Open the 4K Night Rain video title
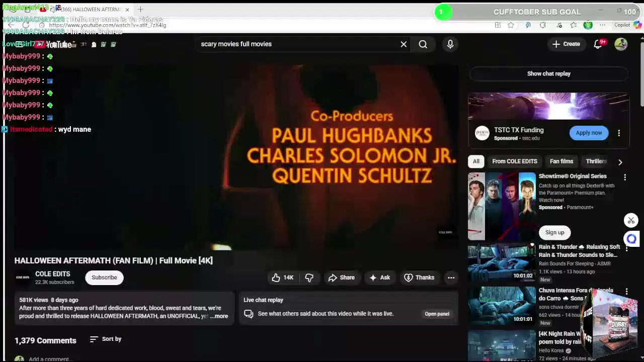 560,338
